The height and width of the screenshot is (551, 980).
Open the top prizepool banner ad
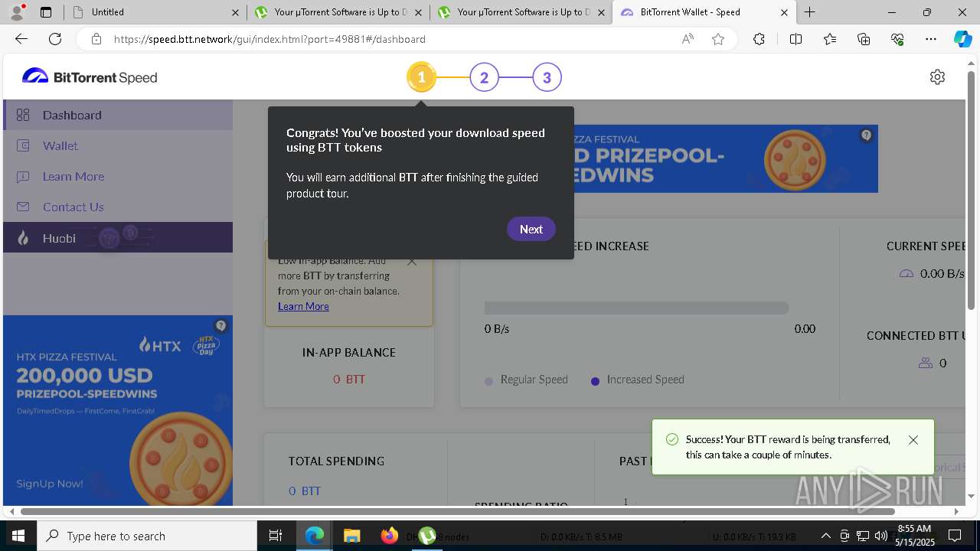coord(726,158)
